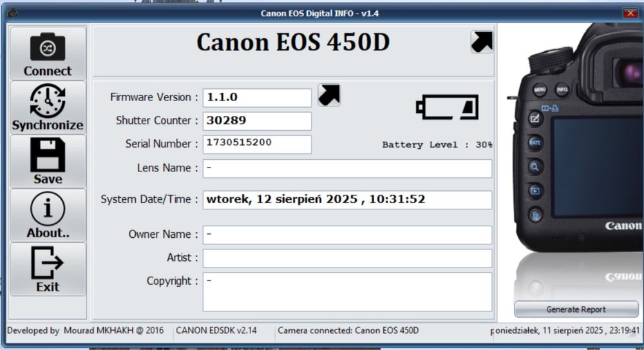Click 'CANON EDSDK v2.14' status entry
Viewport: 644px width, 350px height.
pos(216,331)
